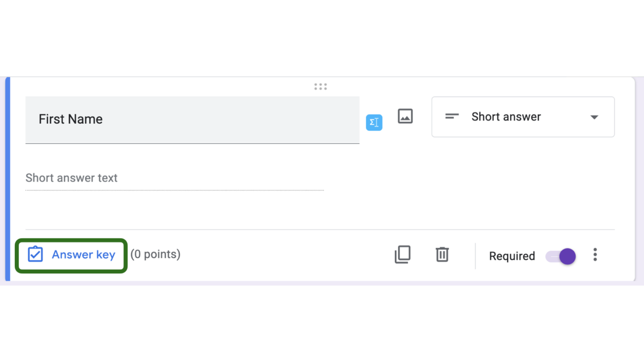Duplicate the First Name question
This screenshot has width=644, height=362.
402,255
